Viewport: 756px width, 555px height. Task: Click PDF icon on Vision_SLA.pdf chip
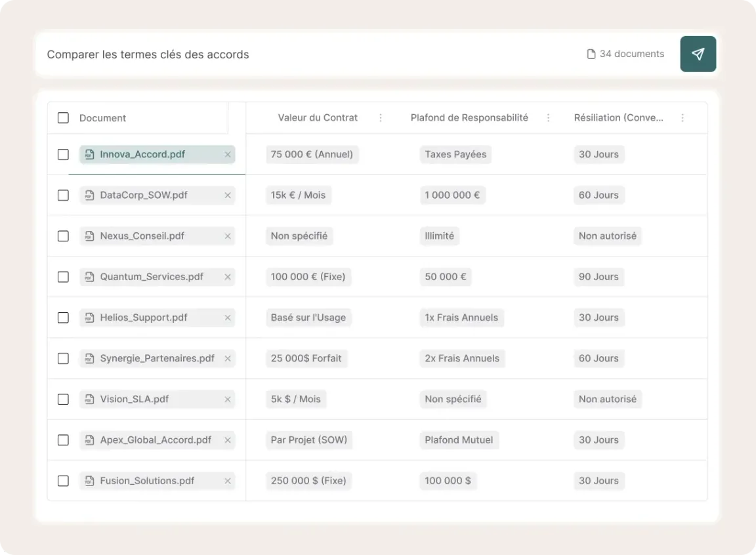90,400
